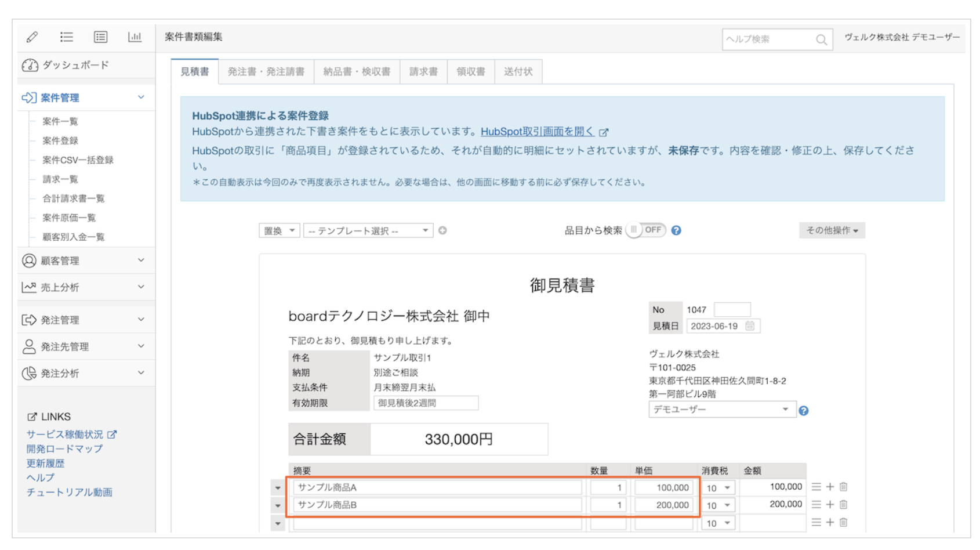This screenshot has height=550, width=980.
Task: Toggle the 品目から検索 switch on
Action: point(645,230)
